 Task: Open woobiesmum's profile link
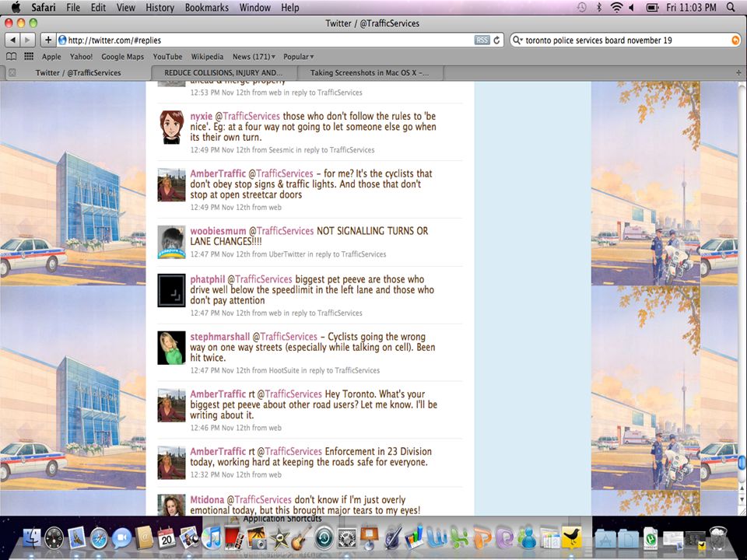coord(218,231)
